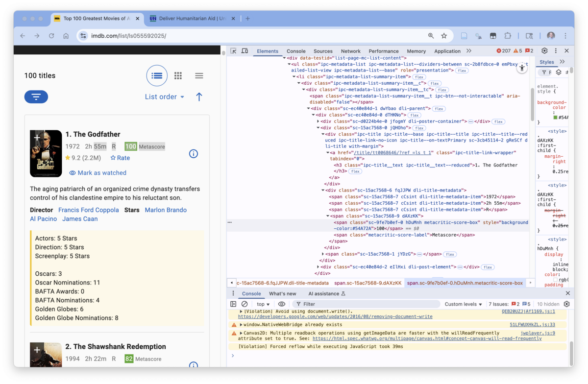Open the Performance tab
This screenshot has height=384, width=588.
384,51
